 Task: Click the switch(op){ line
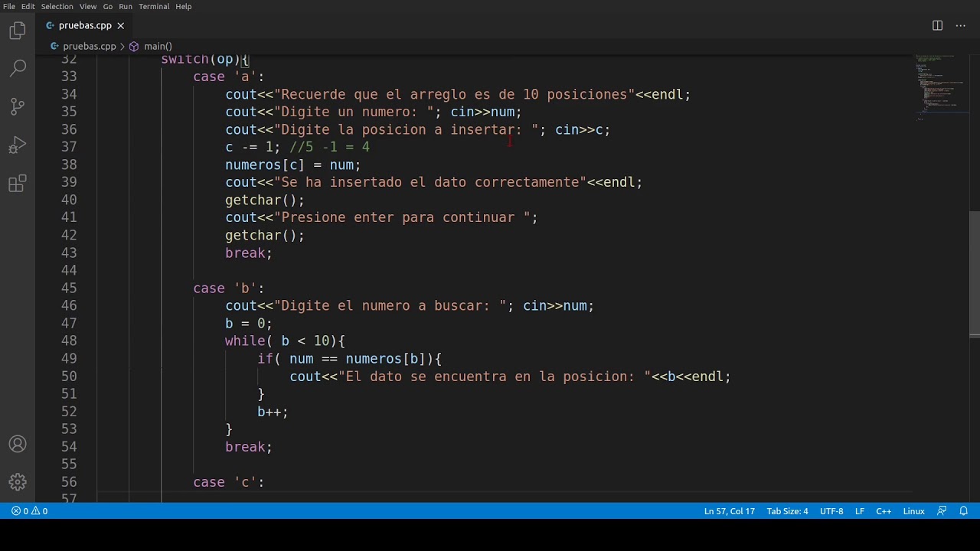(205, 60)
